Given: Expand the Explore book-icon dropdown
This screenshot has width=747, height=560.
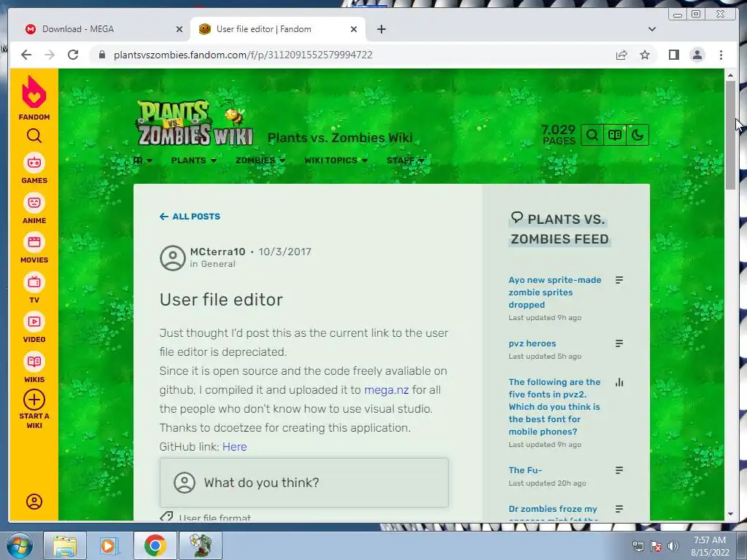Looking at the screenshot, I should point(142,160).
